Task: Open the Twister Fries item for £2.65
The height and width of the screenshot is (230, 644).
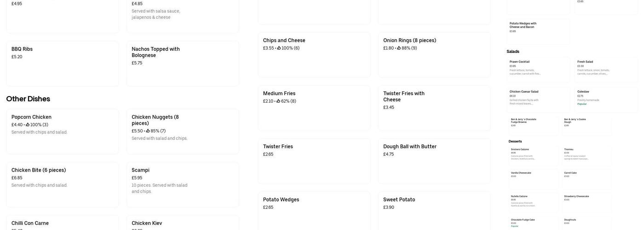Action: tap(314, 161)
